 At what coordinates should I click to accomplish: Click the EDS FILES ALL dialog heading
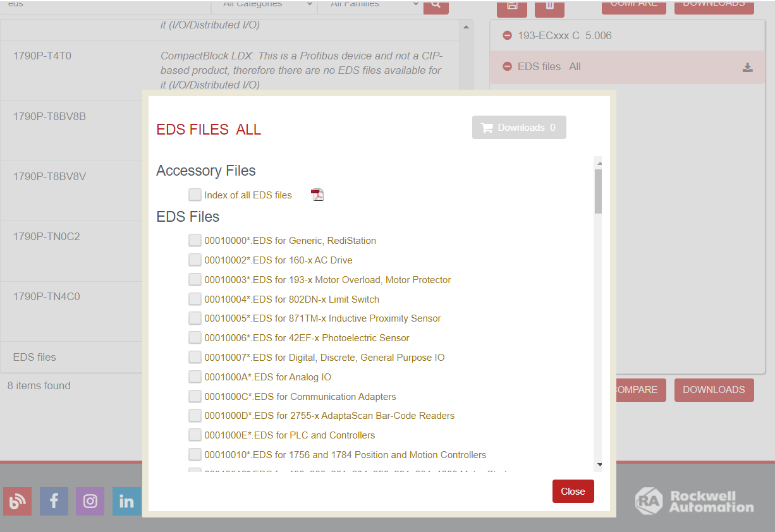pos(209,130)
